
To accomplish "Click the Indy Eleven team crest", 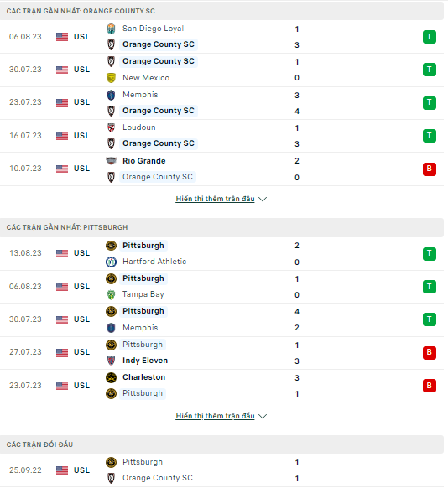I will click(111, 361).
